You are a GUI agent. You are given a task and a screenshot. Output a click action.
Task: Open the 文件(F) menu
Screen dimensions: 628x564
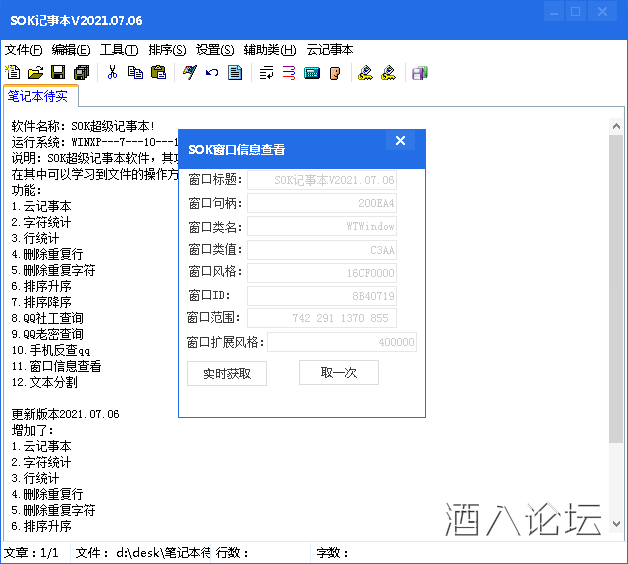(x=23, y=50)
